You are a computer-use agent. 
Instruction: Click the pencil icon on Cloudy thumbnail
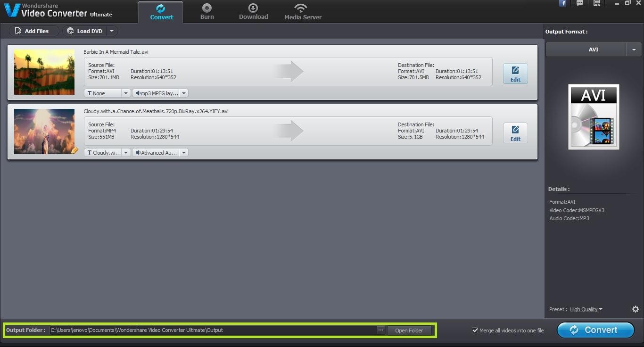coord(74,150)
